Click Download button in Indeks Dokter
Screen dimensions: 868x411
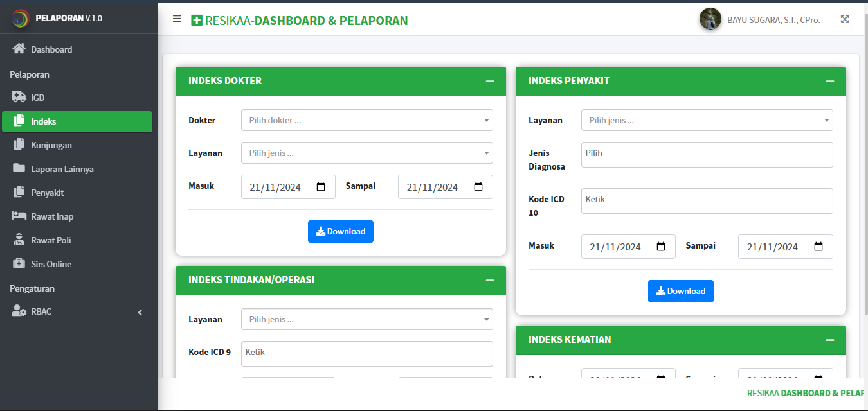341,231
